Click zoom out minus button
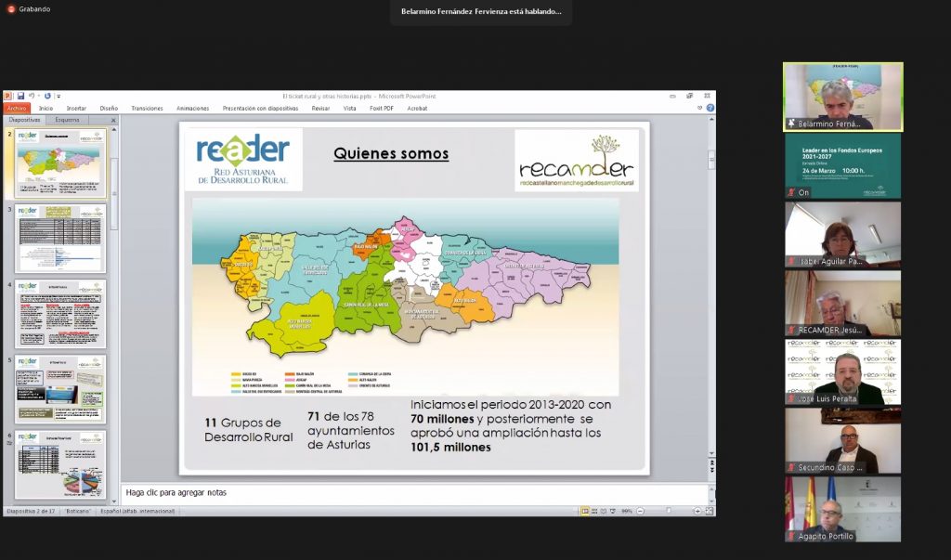 pyautogui.click(x=642, y=511)
